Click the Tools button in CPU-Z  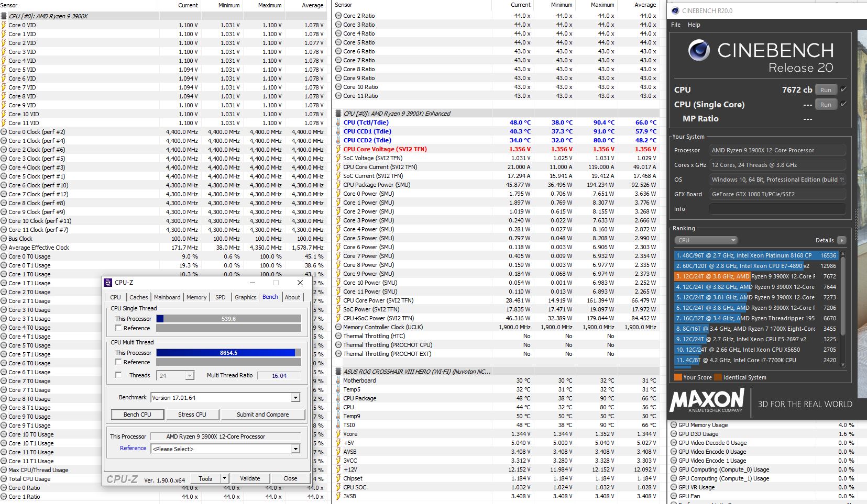pos(205,478)
